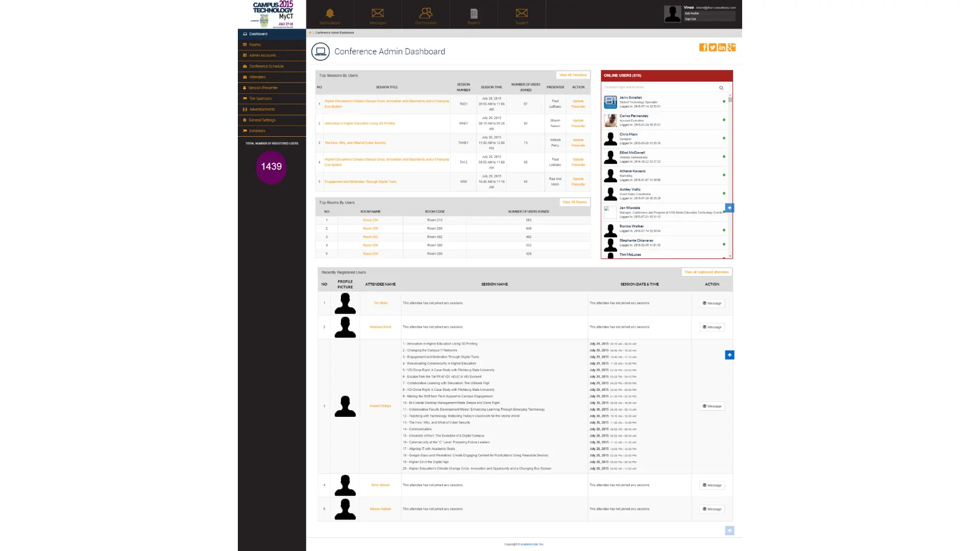This screenshot has height=551, width=980.
Task: Click Edit Profile in the header
Action: pos(692,14)
